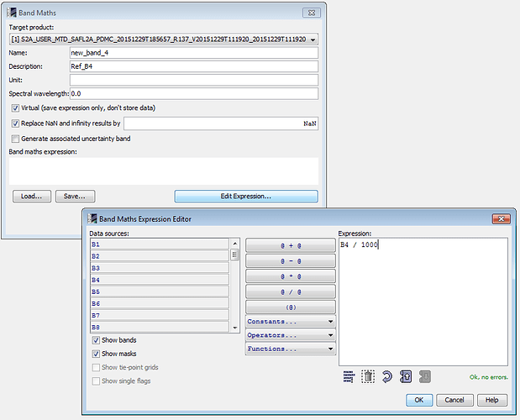Image resolution: width=520 pixels, height=420 pixels.
Task: Click the greyed-out history down icon
Action: pyautogui.click(x=425, y=376)
